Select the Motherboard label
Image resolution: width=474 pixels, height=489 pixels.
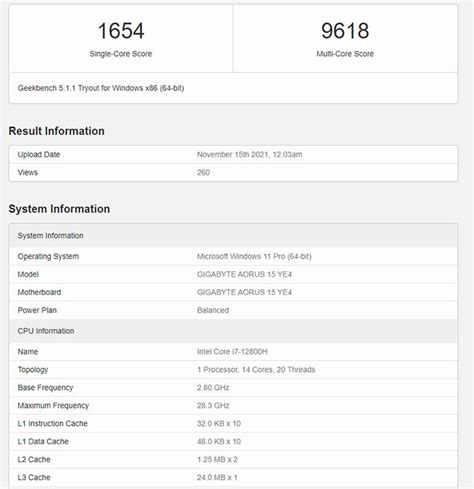[x=39, y=292]
